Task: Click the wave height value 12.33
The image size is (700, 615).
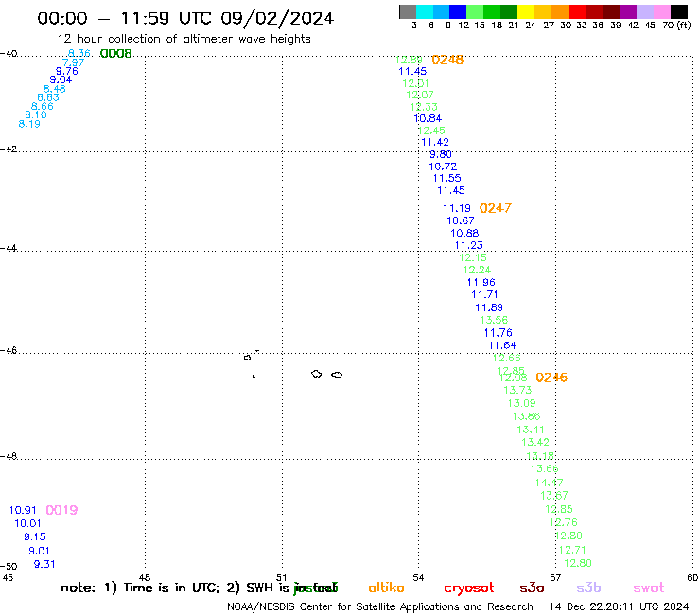Action: click(x=424, y=107)
